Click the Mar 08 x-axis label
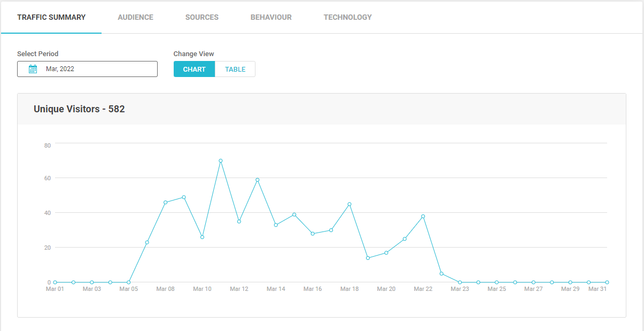The image size is (644, 331). click(166, 289)
